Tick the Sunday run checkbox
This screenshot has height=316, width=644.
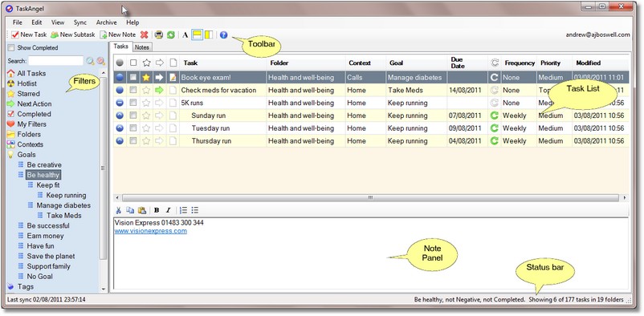click(x=133, y=115)
